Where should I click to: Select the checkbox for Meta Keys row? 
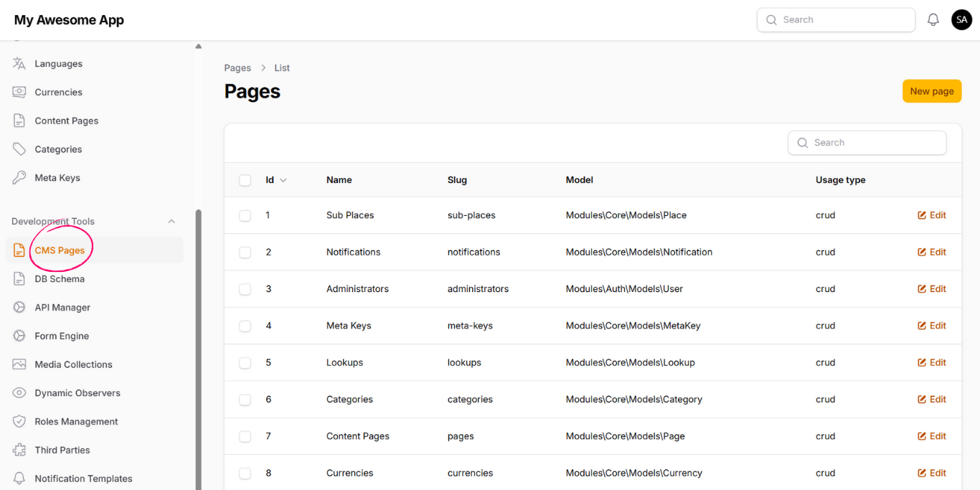(245, 326)
